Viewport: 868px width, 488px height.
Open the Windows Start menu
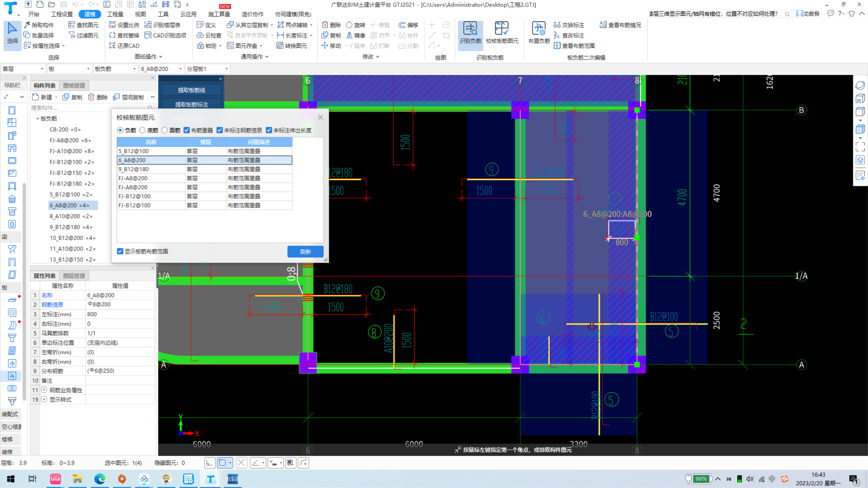coord(11,479)
